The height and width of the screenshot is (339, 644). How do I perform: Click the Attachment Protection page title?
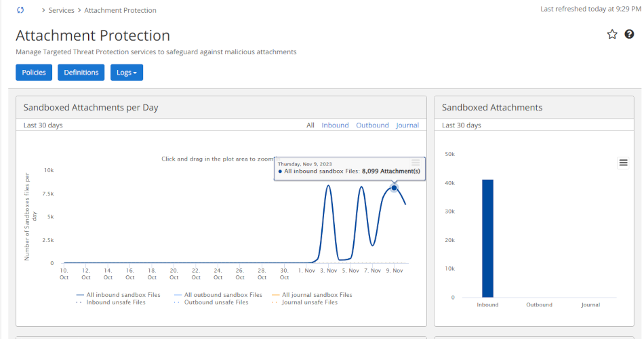coord(93,35)
